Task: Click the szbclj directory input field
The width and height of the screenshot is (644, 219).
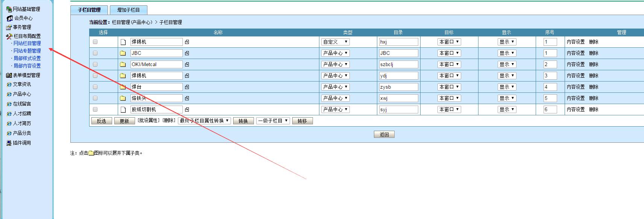Action: [x=398, y=64]
